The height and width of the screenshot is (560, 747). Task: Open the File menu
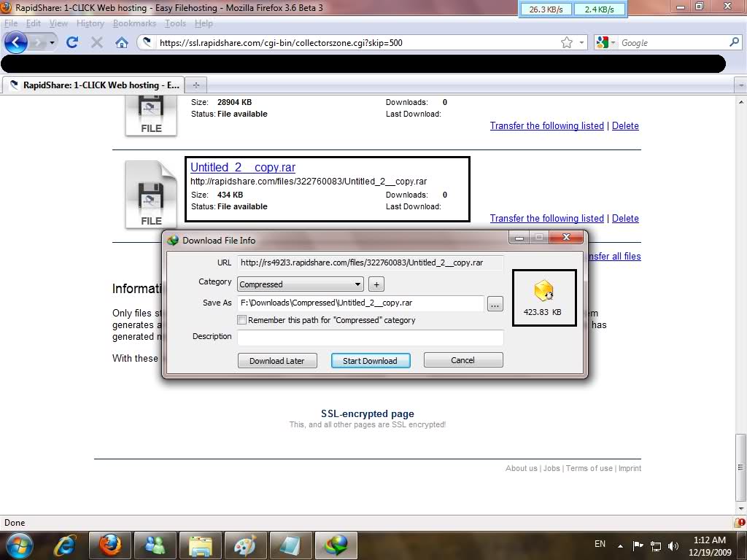11,23
